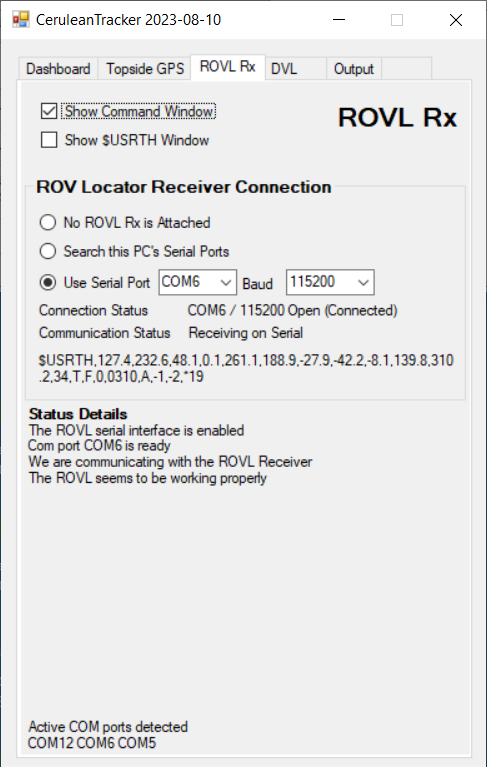Open the COM6 serial port dropdown

(x=198, y=282)
